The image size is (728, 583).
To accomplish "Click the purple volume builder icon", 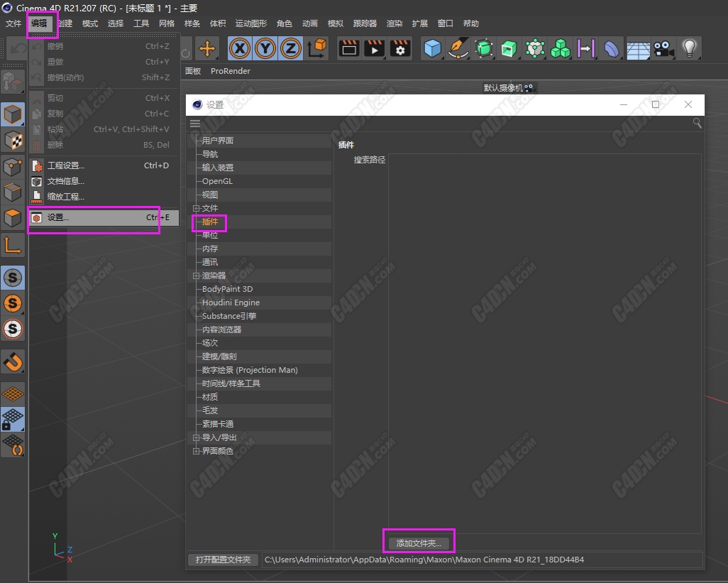I will (x=586, y=48).
